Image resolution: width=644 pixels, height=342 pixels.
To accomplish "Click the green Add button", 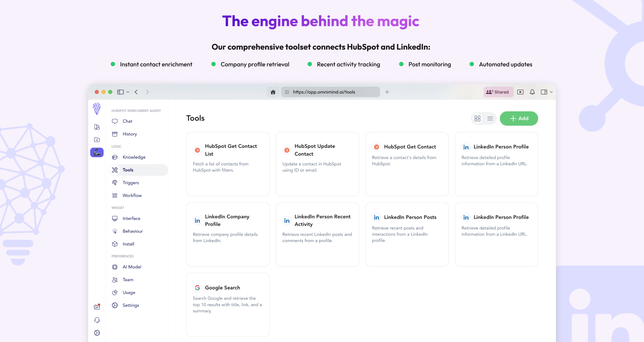I will 519,119.
